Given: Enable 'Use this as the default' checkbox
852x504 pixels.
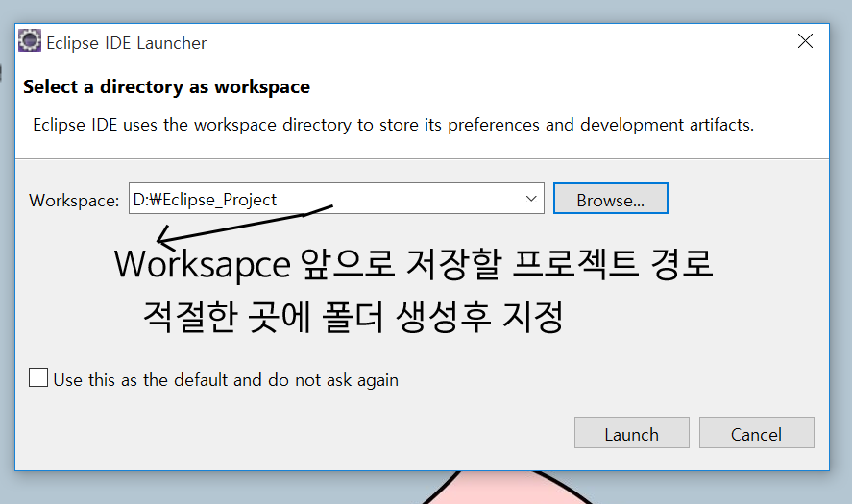Looking at the screenshot, I should pos(38,377).
